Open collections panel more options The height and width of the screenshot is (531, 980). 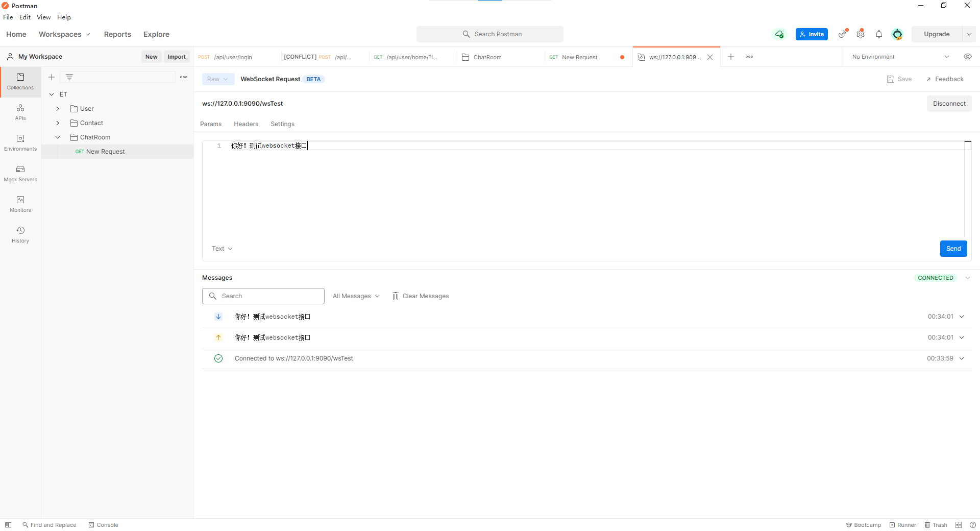pyautogui.click(x=184, y=77)
